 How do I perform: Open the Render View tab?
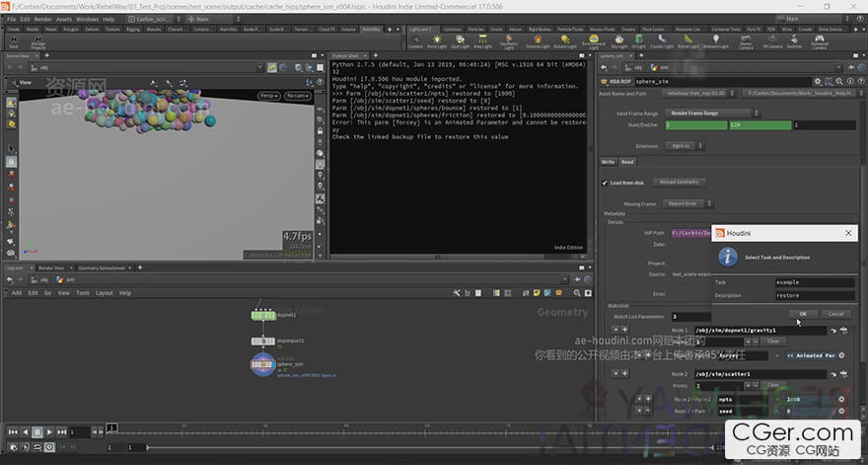coord(51,268)
